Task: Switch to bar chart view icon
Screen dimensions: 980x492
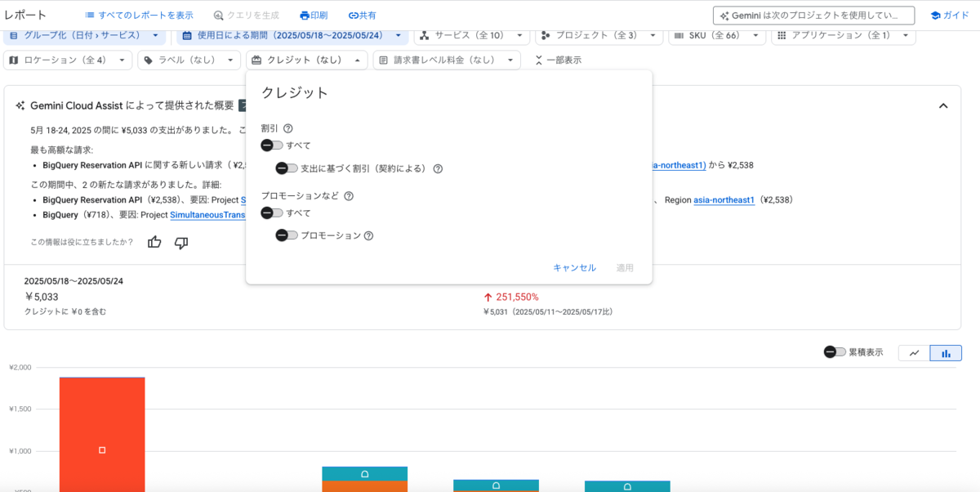Action: pos(946,353)
